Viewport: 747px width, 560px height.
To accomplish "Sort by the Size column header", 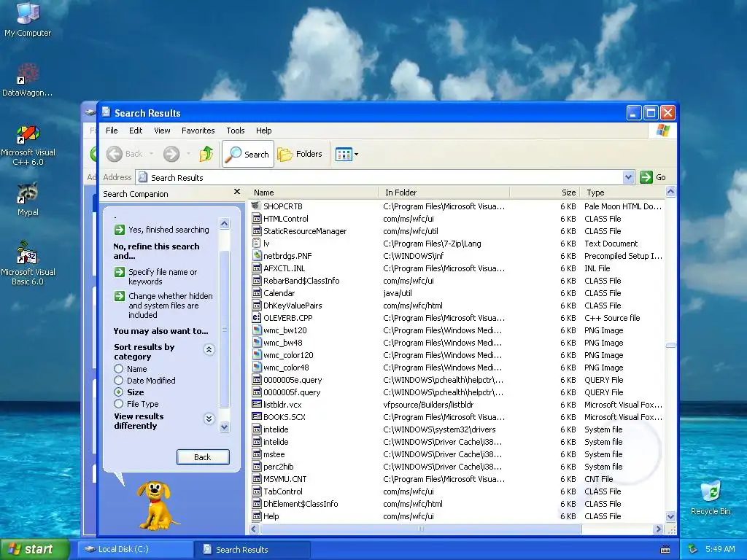I will click(x=544, y=192).
